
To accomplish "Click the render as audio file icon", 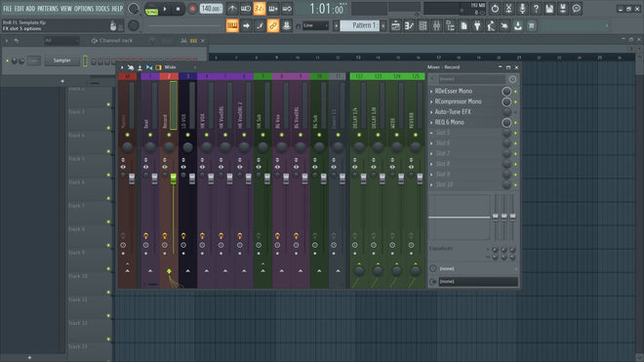I will 563,9.
